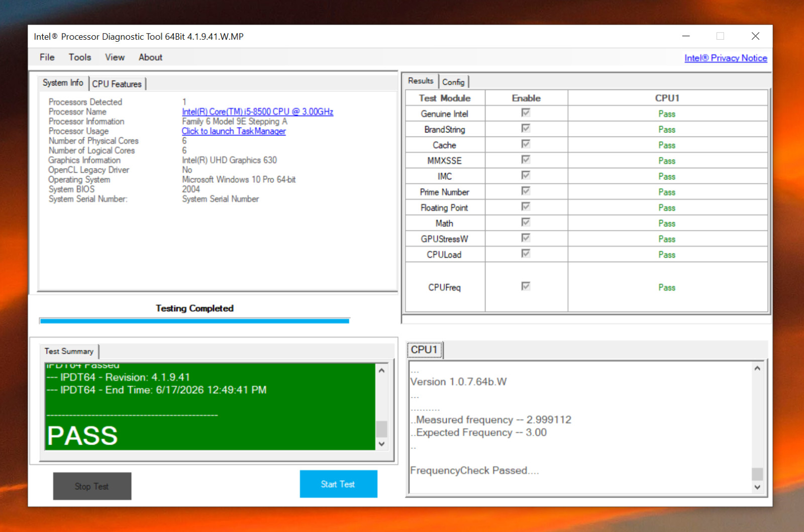This screenshot has width=804, height=532.
Task: Select the Genuine Intel test module cell
Action: coord(445,114)
